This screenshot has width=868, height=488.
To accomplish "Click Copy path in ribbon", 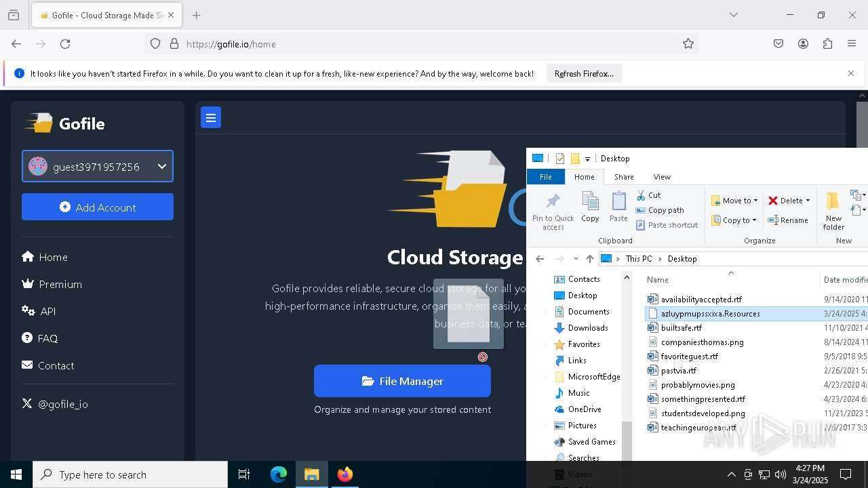I will pyautogui.click(x=660, y=210).
